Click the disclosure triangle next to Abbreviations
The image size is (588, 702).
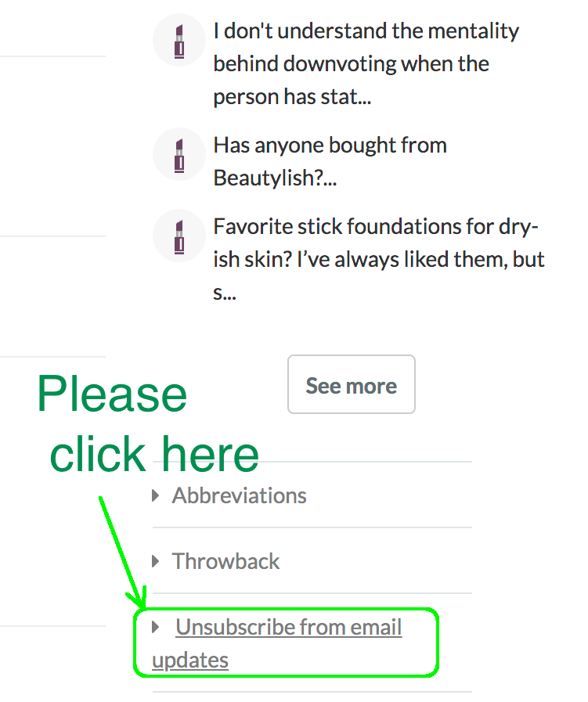pyautogui.click(x=156, y=495)
